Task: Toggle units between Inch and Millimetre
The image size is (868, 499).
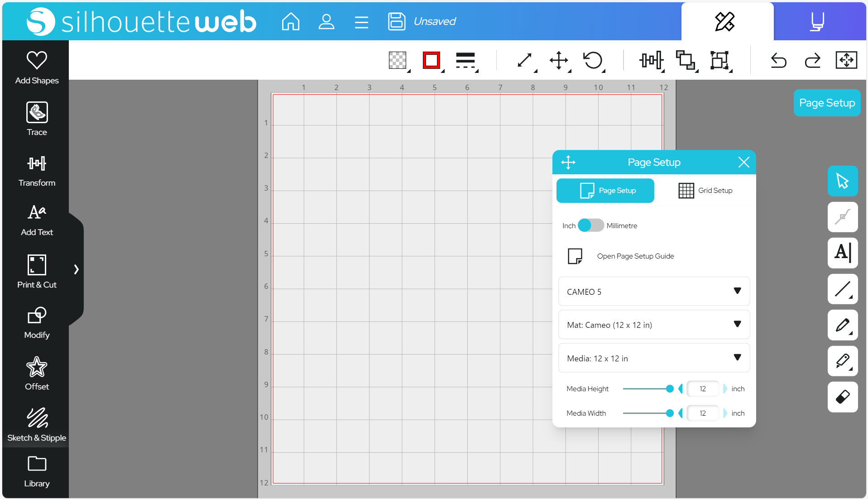Action: pos(591,225)
